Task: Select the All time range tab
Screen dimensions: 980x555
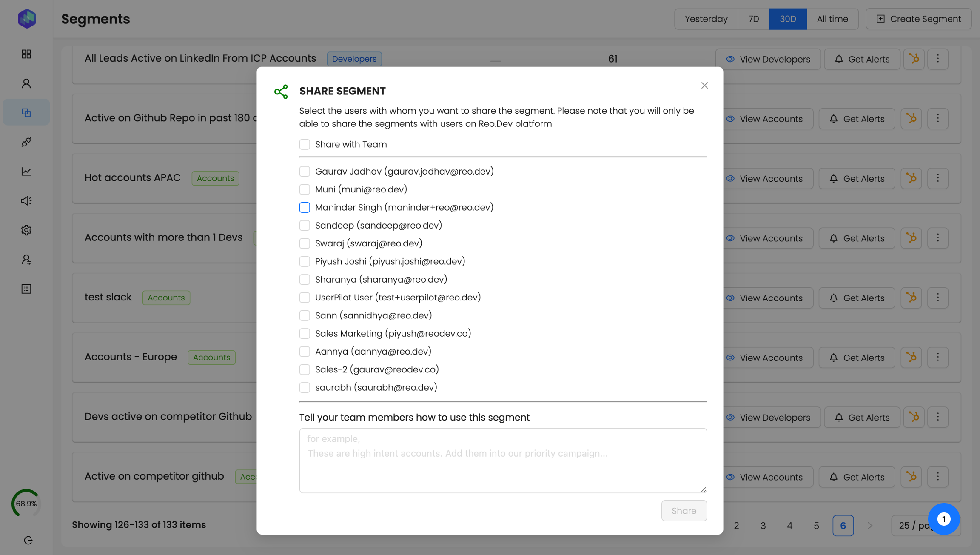Action: 832,19
